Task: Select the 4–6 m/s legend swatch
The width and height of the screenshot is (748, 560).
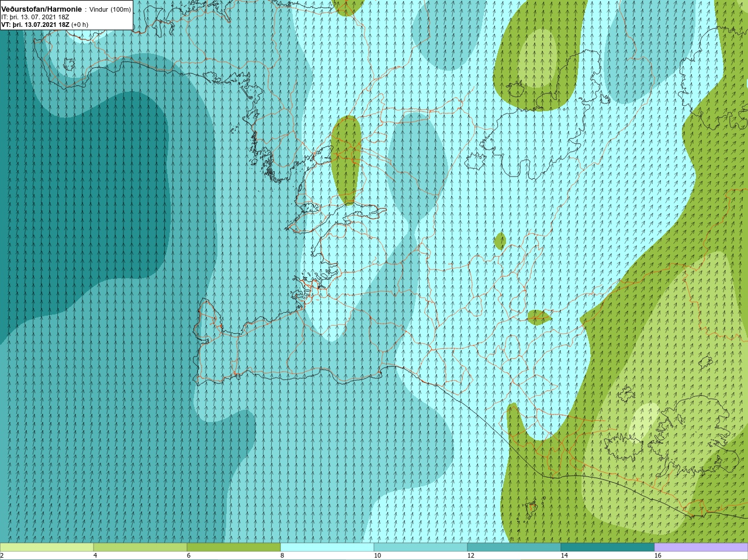Action: [140, 547]
